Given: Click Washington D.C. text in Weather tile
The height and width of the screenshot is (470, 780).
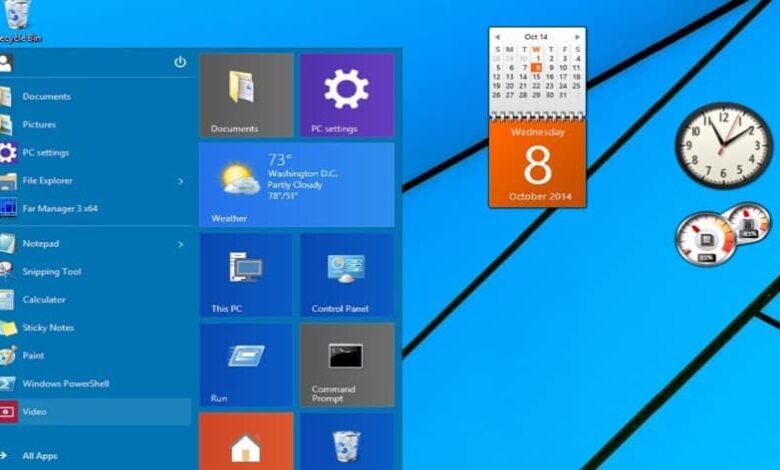Looking at the screenshot, I should coord(302,174).
